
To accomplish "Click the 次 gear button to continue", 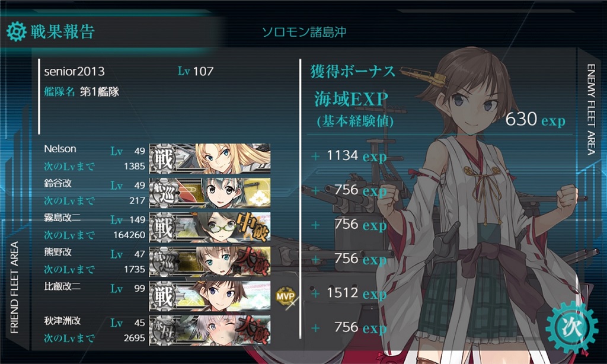I will 571,328.
